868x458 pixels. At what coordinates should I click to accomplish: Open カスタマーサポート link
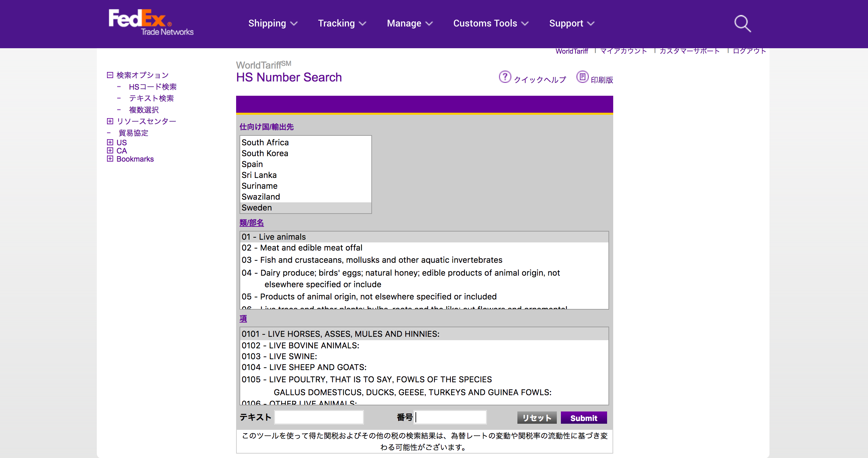point(689,51)
